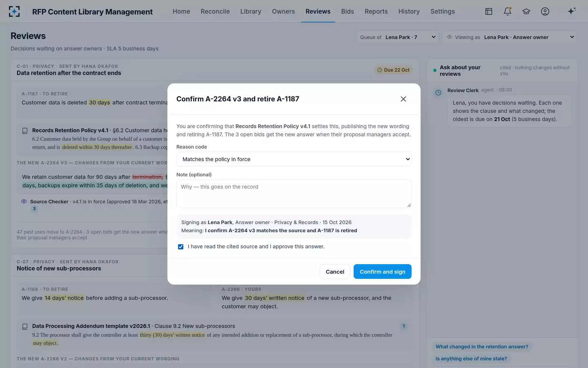Screen dimensions: 588x368
Task: Open the notifications bell
Action: [508, 11]
